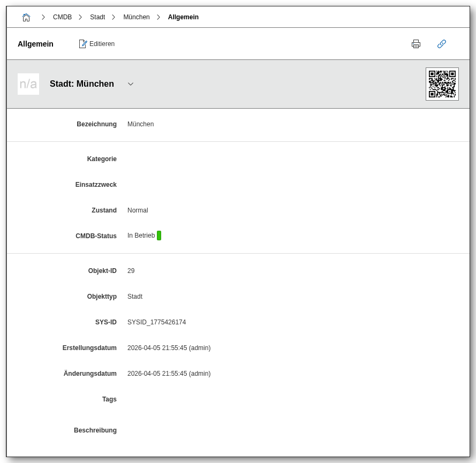476x463 pixels.
Task: Navigate to CMDB in the breadcrumb
Action: [x=62, y=17]
